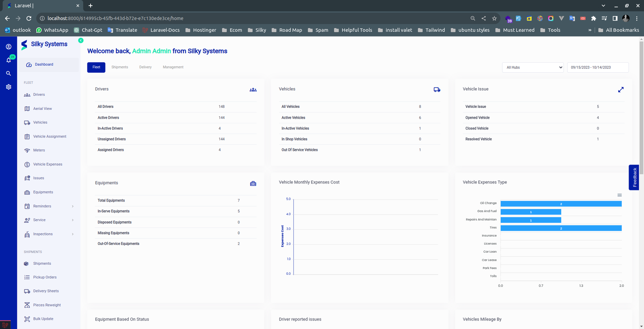Open Aerial View in sidebar
Screen dimensions: 644x329
pos(42,109)
